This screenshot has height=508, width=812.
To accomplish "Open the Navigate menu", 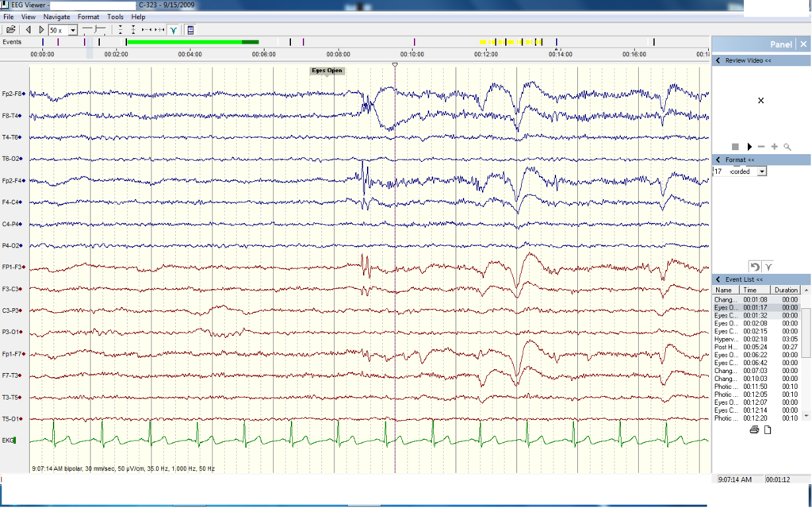I will coord(56,17).
